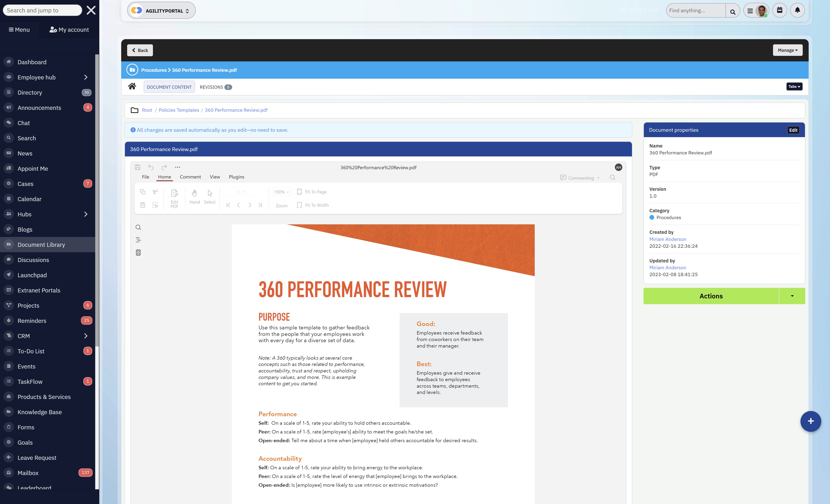Open the 100% zoom dropdown
Image resolution: width=830 pixels, height=504 pixels.
(x=281, y=192)
